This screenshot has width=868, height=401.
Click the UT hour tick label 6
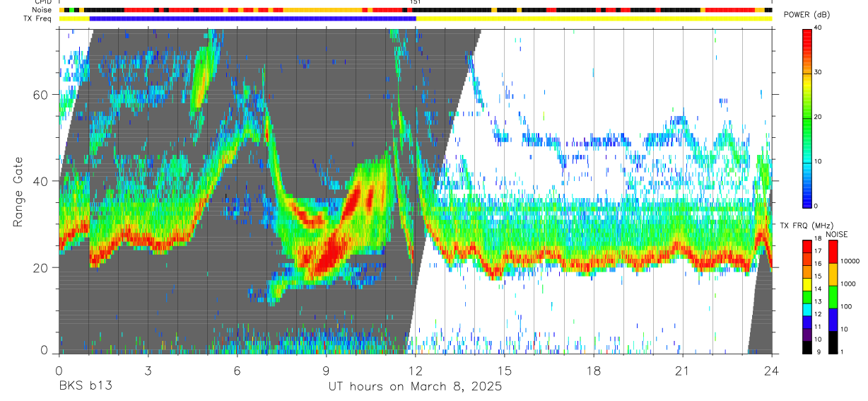[237, 371]
